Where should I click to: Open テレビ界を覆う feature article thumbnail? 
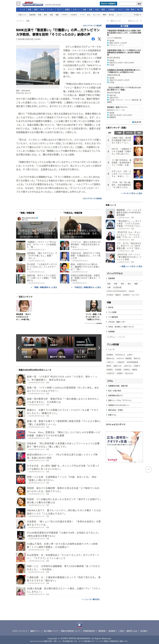coord(81,227)
